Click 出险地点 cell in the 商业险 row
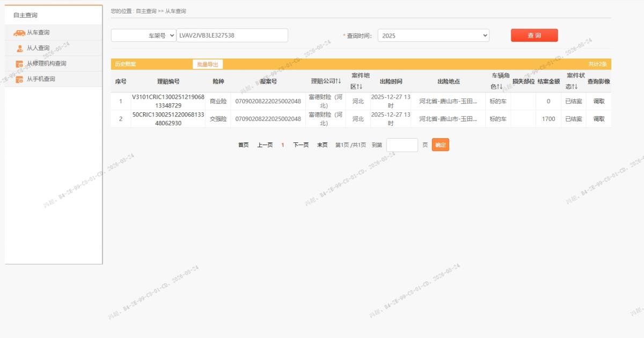Screen dimensions: 644x338 tap(448, 102)
